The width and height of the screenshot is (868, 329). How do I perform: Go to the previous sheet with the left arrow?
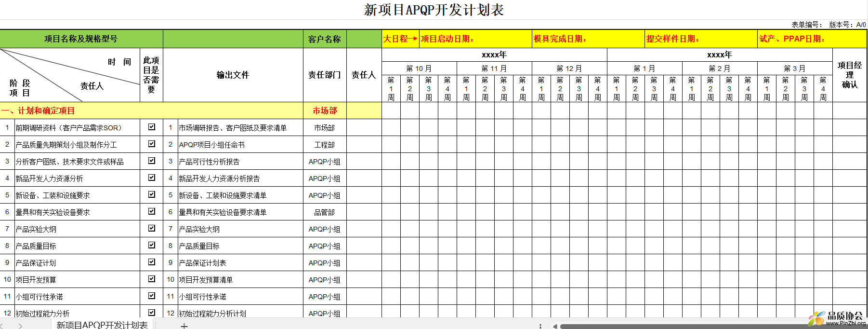pyautogui.click(x=1, y=326)
